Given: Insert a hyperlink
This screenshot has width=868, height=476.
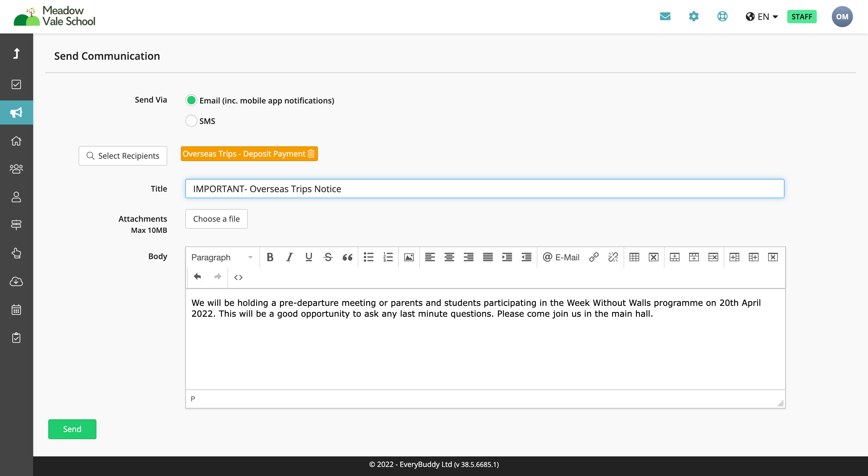Looking at the screenshot, I should click(x=594, y=257).
